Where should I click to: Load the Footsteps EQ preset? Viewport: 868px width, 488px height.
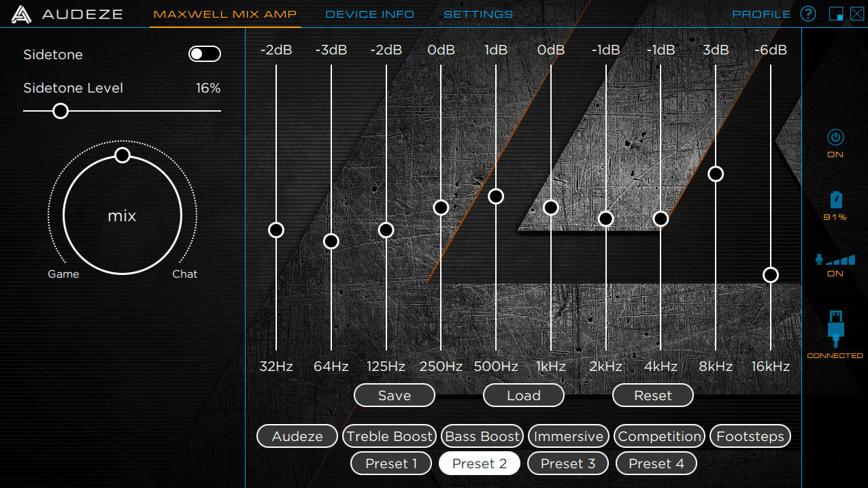(750, 436)
